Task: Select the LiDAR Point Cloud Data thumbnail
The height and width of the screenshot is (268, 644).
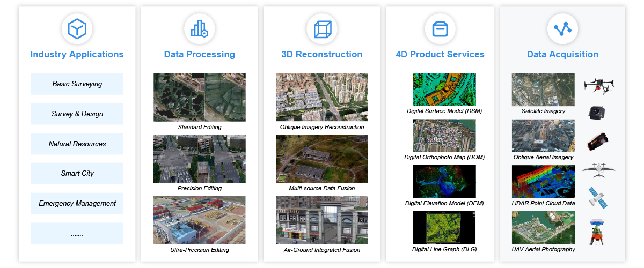Action: click(x=543, y=182)
